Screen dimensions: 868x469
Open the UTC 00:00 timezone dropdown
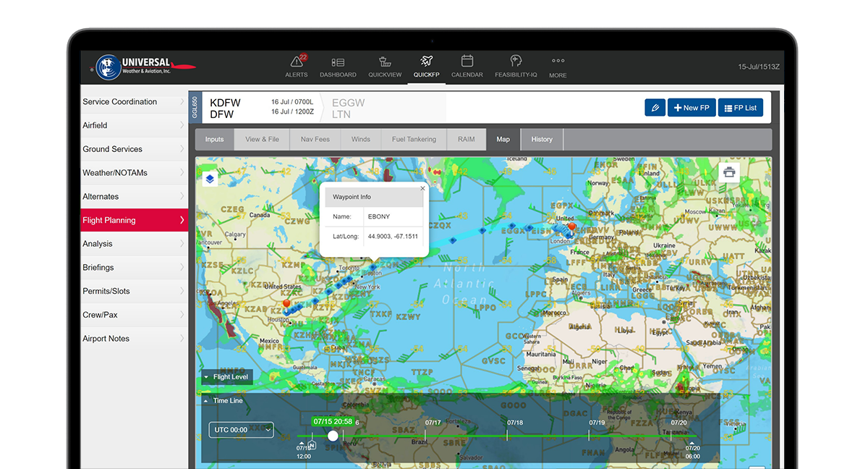coord(242,430)
